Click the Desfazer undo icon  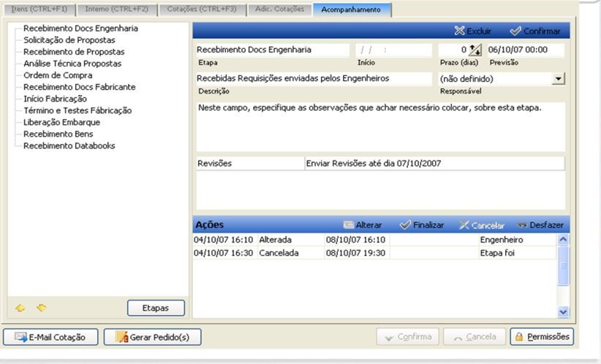tap(522, 225)
